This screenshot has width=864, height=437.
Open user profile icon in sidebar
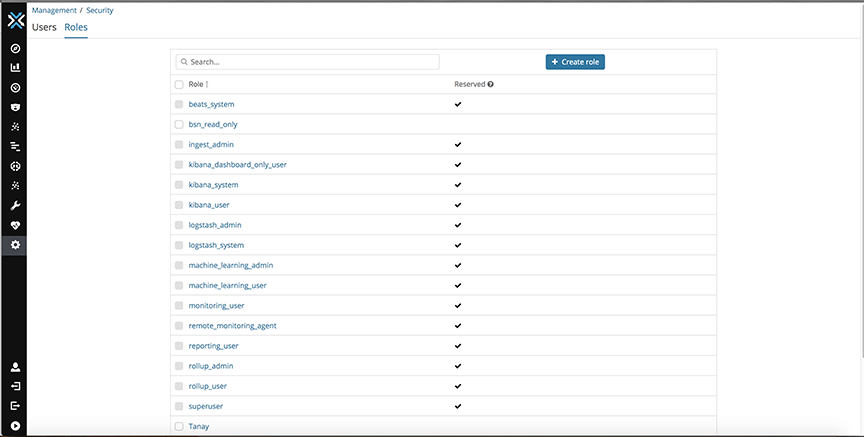[15, 367]
